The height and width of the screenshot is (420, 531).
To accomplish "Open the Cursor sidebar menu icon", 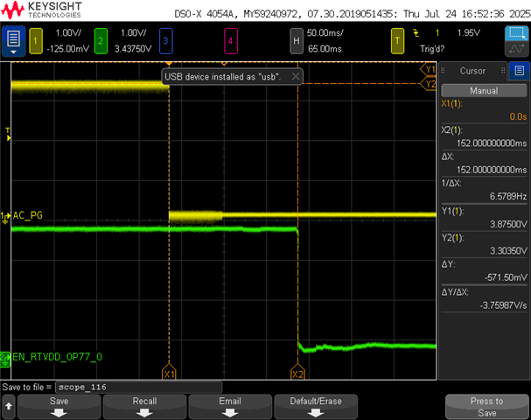I will [519, 71].
